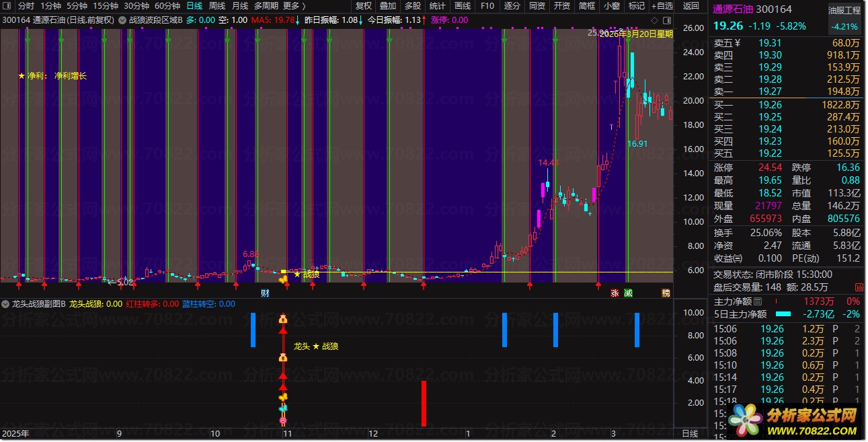Switch to 周线 weekly chart
Viewport: 868px width, 442px height.
pos(217,6)
